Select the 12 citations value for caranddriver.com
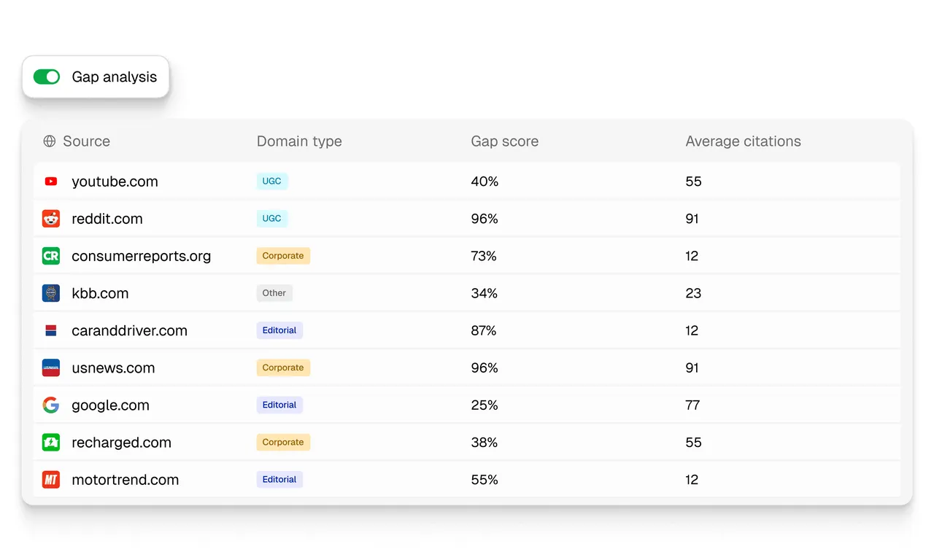934x560 pixels. tap(692, 330)
